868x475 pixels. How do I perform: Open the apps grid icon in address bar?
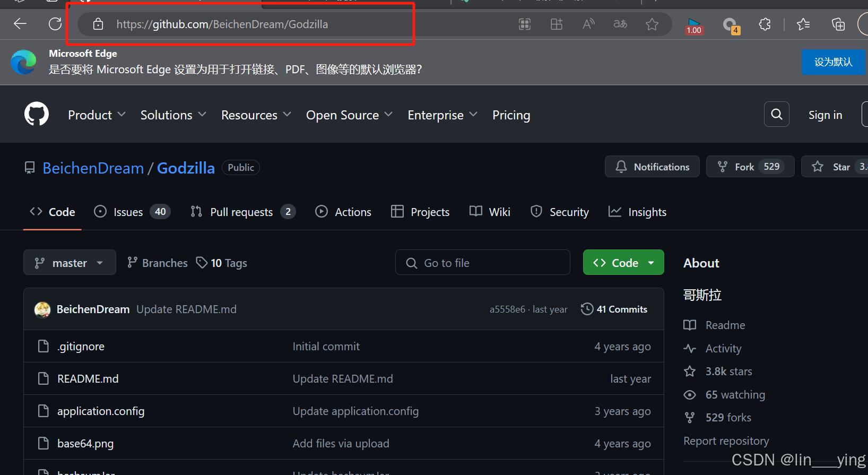pos(525,24)
